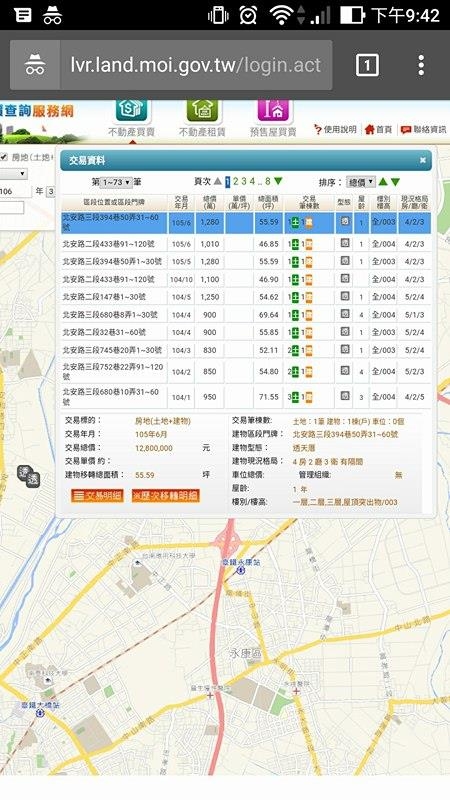Screen dimensions: 450x800
Task: Jump to last page 8 of results
Action: [x=267, y=181]
